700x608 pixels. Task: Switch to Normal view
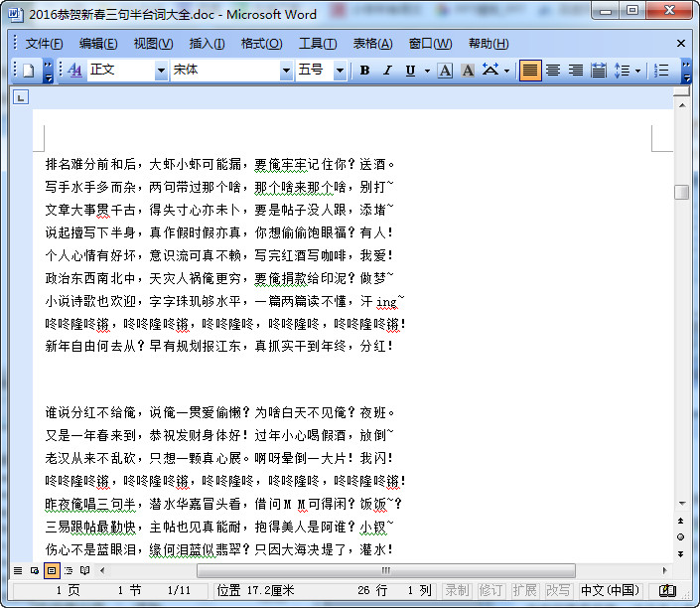click(x=18, y=570)
